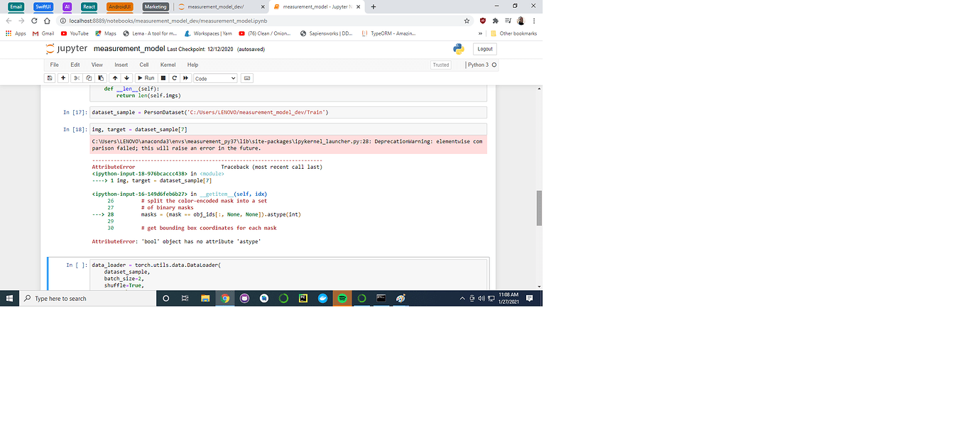
Task: Move the selected cell up
Action: 115,78
